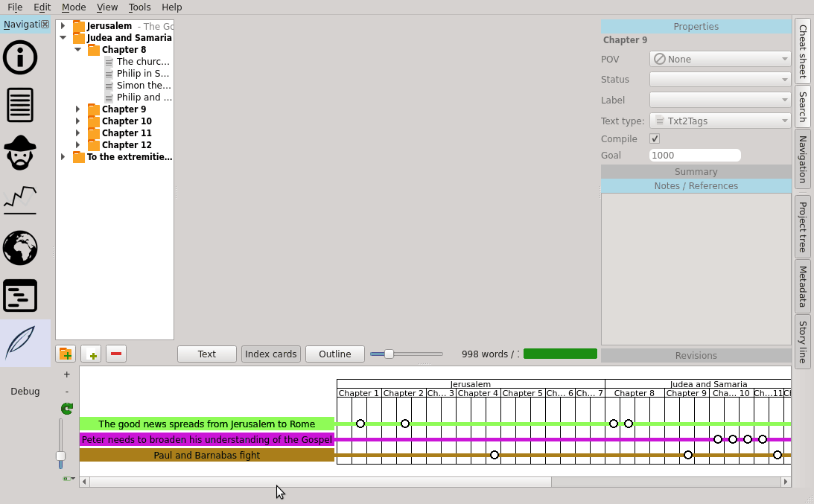This screenshot has width=814, height=504.
Task: Select The churc... scene in tree
Action: [143, 62]
